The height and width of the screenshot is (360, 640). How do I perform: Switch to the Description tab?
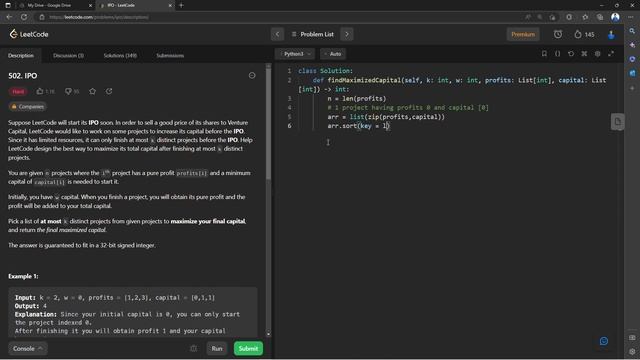click(21, 56)
